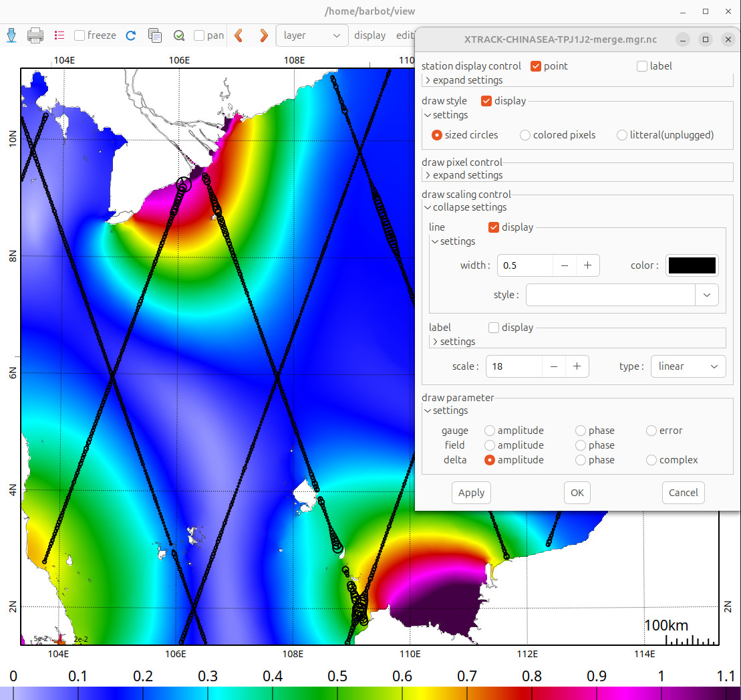741x700 pixels.
Task: Click the printer icon in toolbar
Action: [x=35, y=35]
